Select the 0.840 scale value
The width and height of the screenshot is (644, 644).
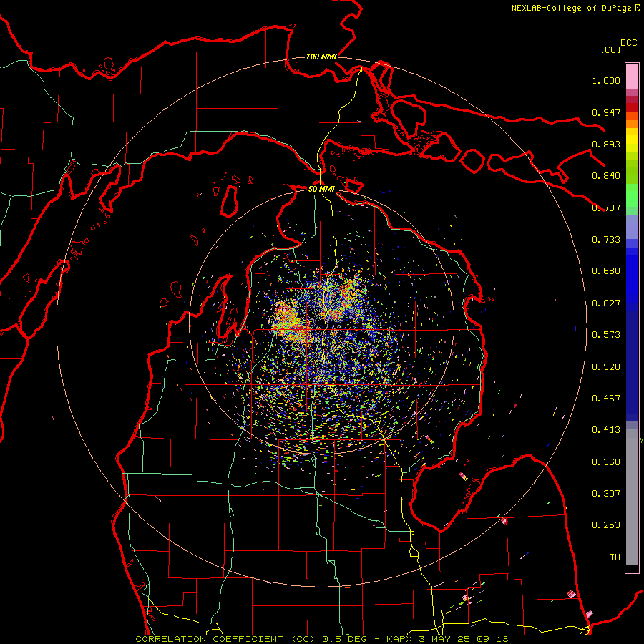tap(606, 176)
